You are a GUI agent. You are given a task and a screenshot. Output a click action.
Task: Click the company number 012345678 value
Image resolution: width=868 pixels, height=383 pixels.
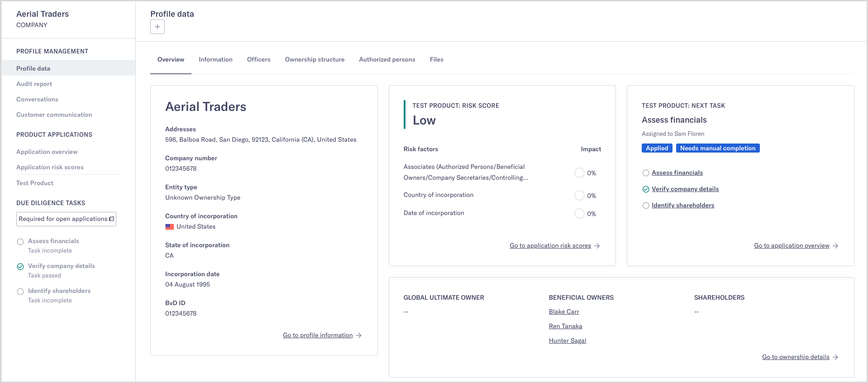[x=181, y=168]
